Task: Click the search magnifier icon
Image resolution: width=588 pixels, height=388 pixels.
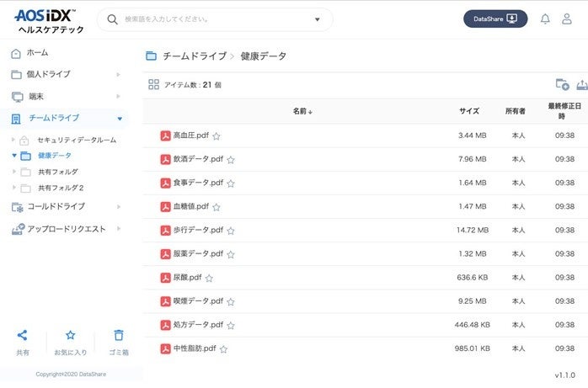Action: pyautogui.click(x=112, y=19)
